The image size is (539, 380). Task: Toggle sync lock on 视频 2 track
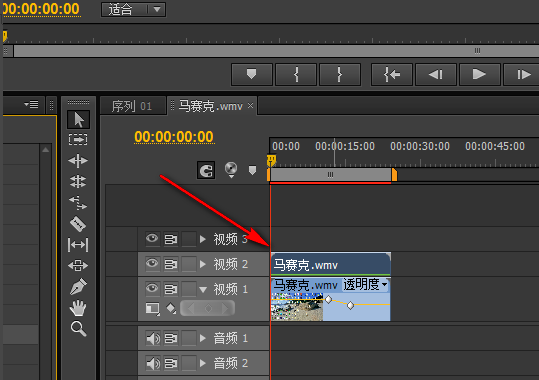pyautogui.click(x=170, y=264)
